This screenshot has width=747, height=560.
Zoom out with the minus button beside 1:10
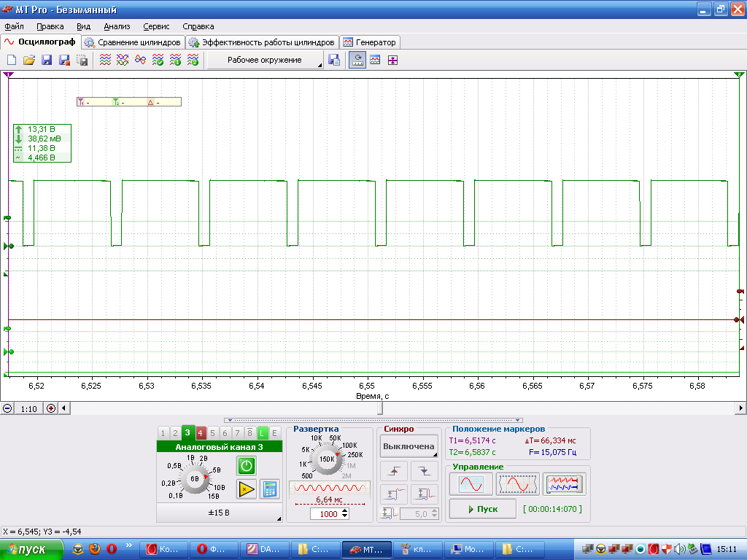pos(7,408)
